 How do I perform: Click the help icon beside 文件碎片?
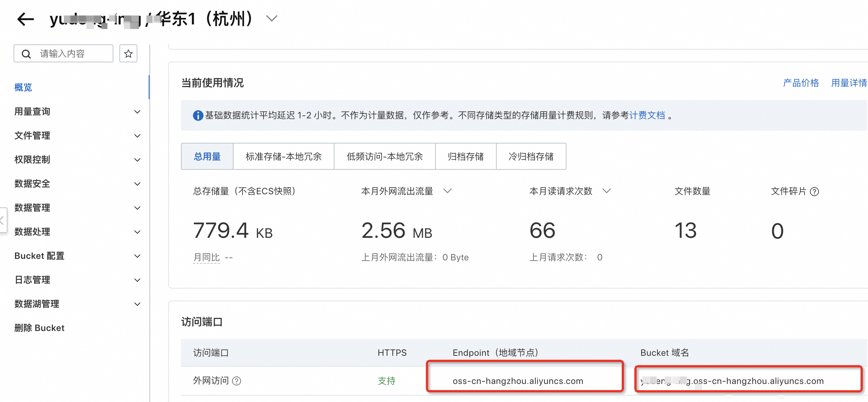point(814,192)
